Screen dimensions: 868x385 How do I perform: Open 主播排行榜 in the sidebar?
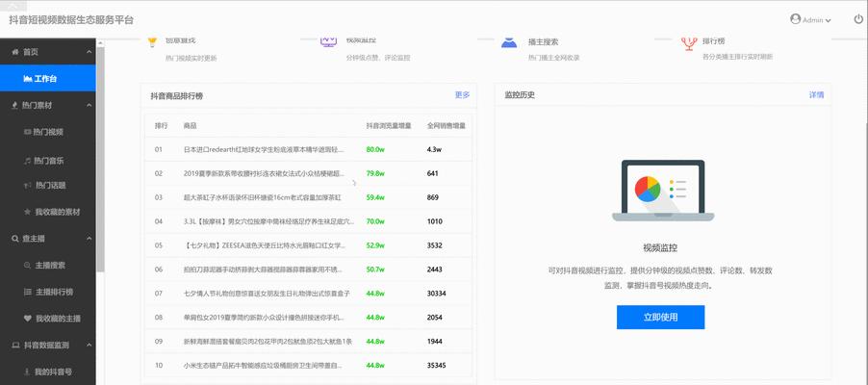pyautogui.click(x=54, y=291)
